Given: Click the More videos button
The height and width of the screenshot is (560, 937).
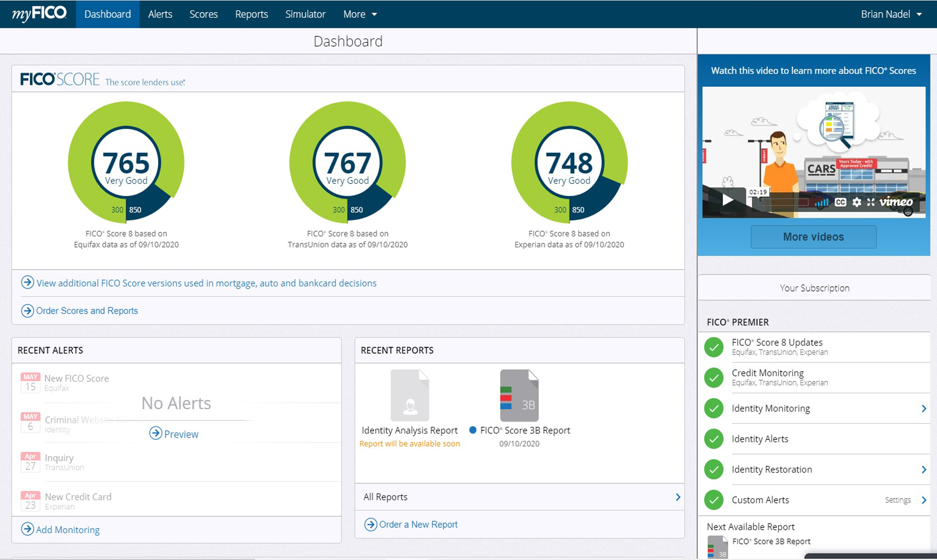Looking at the screenshot, I should [813, 237].
